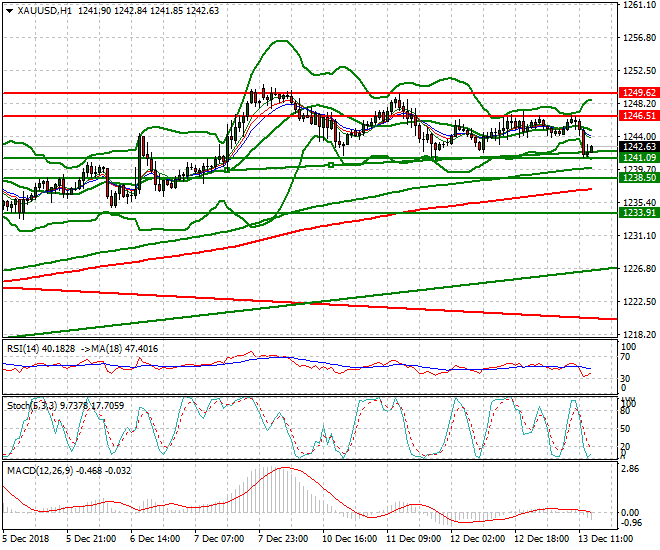The image size is (660, 550).
Task: Click the 1231.10 price scale value
Action: [x=639, y=236]
